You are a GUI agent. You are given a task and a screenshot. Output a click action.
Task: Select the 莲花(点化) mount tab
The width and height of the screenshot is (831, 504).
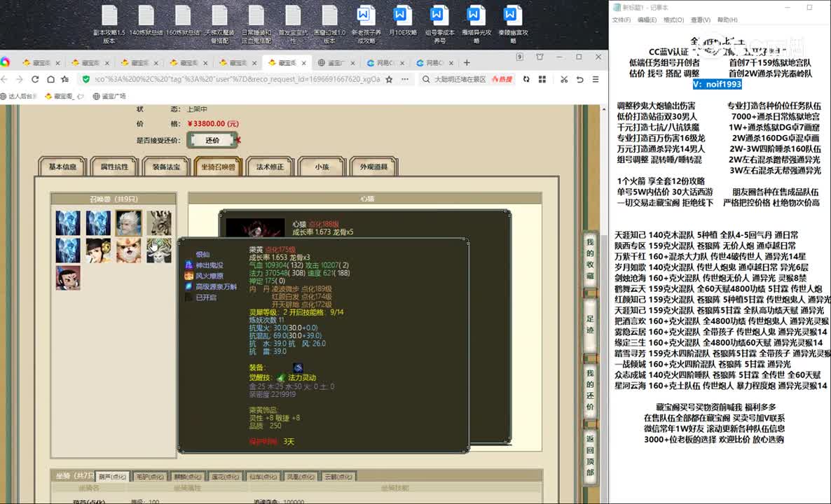tap(225, 477)
